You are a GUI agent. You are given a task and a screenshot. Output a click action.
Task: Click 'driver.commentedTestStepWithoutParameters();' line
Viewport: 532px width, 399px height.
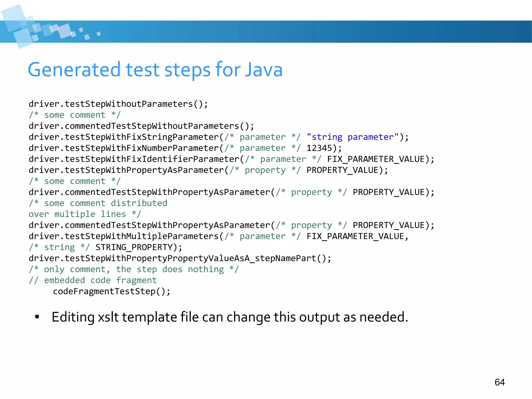tap(141, 126)
